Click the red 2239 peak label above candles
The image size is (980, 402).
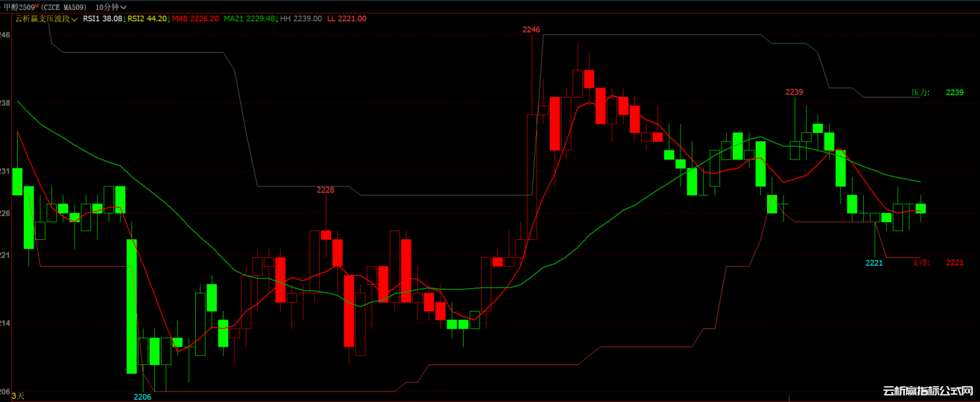click(794, 92)
